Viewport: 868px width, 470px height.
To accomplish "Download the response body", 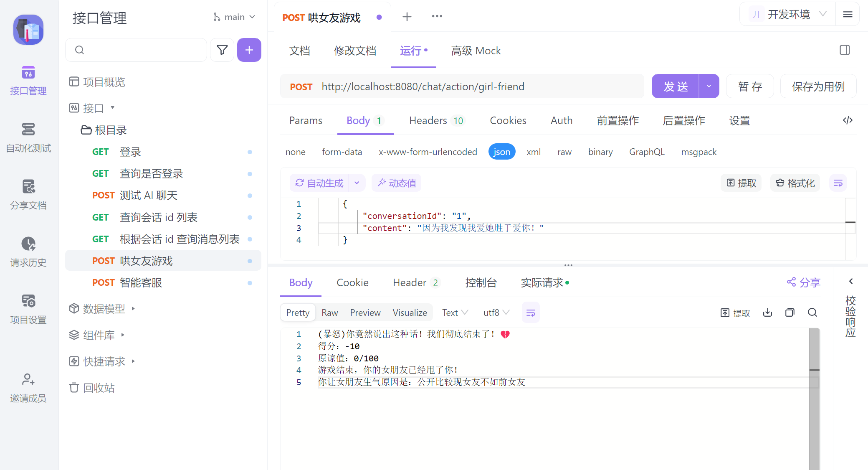I will pyautogui.click(x=767, y=312).
